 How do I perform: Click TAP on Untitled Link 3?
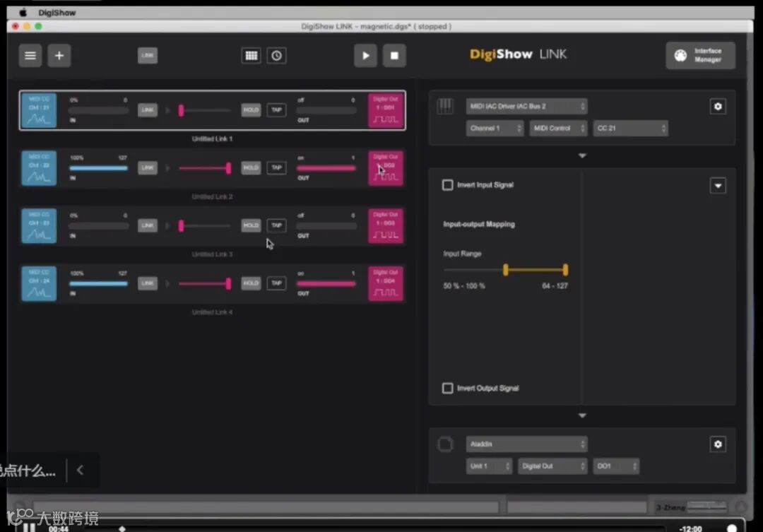pos(276,225)
